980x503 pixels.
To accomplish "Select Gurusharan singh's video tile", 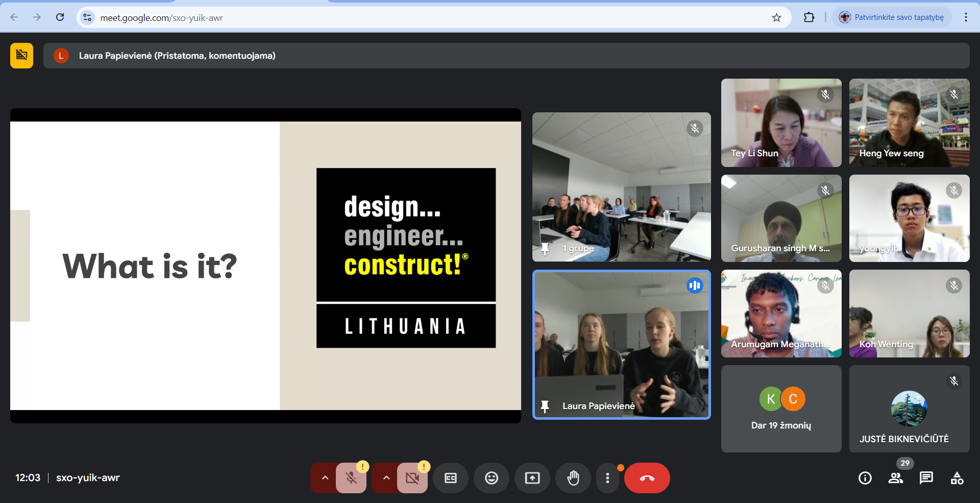I will pos(781,218).
